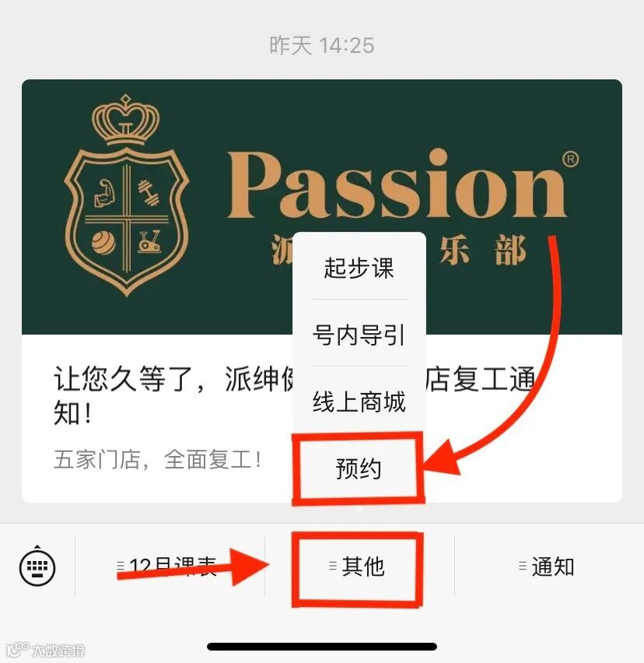This screenshot has width=644, height=663.
Task: Select 号内导引 from popup menu
Action: (359, 335)
